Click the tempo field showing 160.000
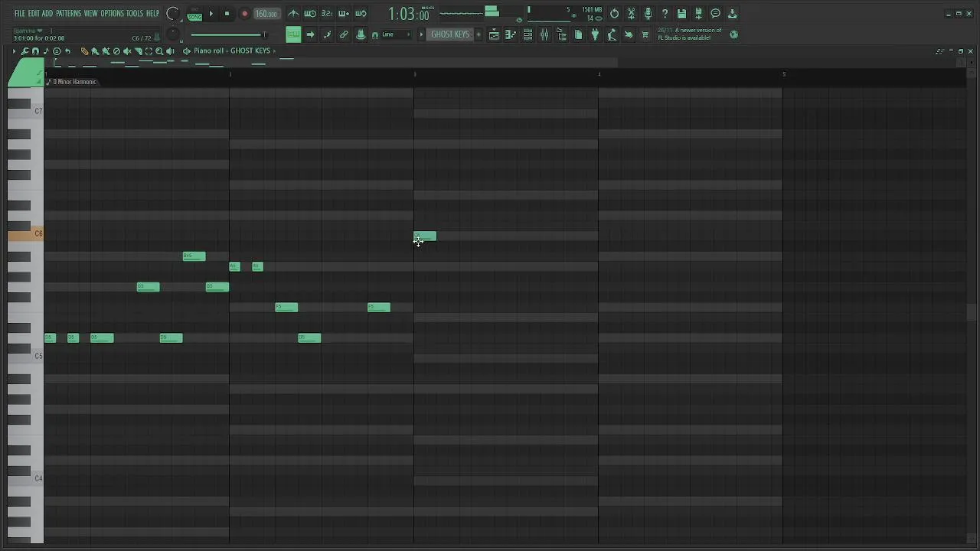 point(266,14)
